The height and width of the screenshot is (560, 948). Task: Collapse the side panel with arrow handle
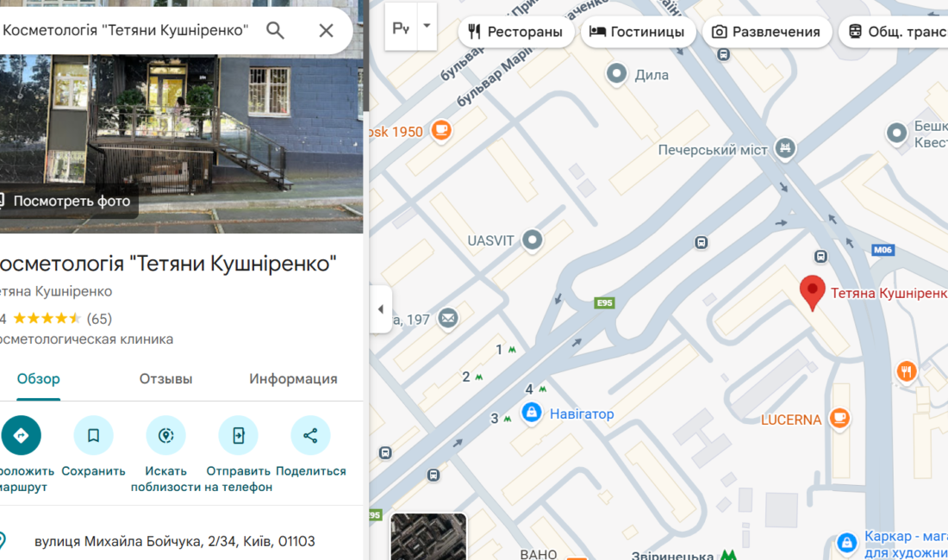coord(380,309)
